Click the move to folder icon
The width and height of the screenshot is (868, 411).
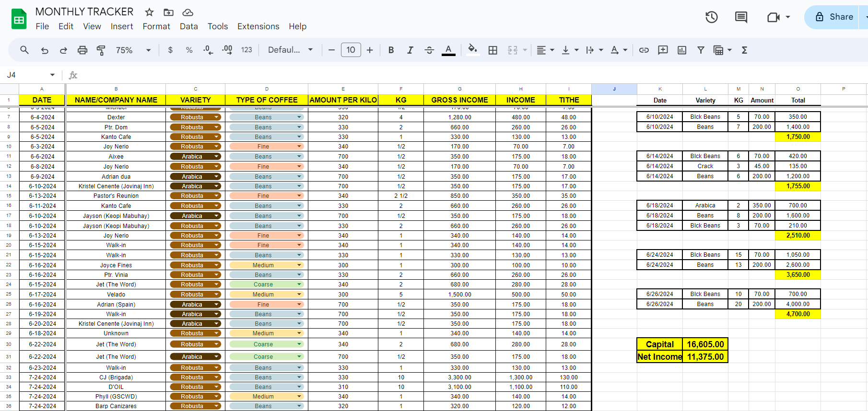[168, 12]
